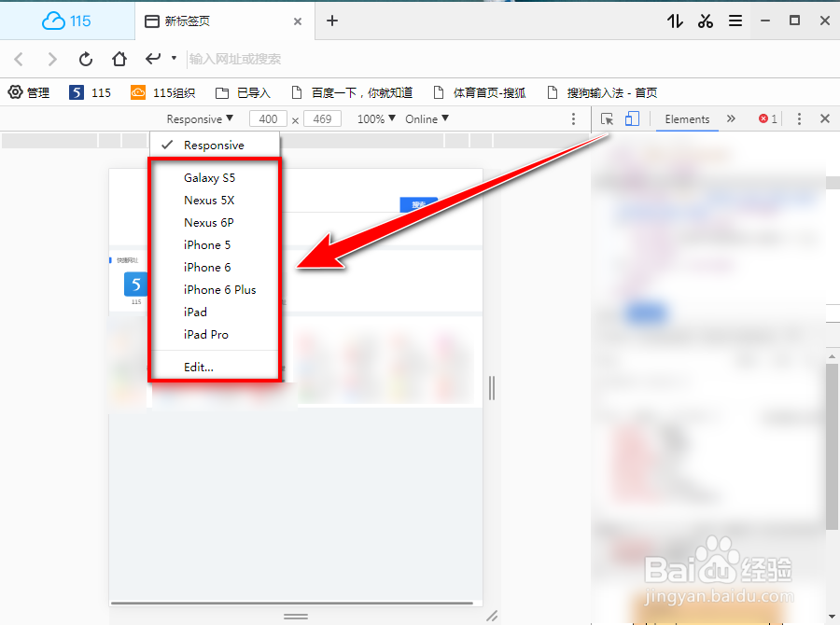Click the right-edge viewport resize handle
Screen dimensions: 840x625
click(x=492, y=388)
